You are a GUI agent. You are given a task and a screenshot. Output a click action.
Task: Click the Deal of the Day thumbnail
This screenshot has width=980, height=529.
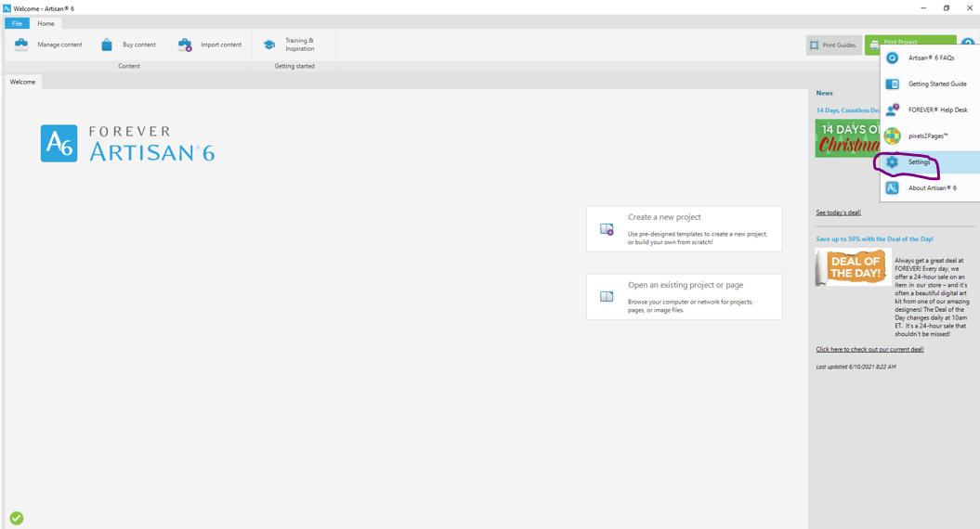[853, 266]
